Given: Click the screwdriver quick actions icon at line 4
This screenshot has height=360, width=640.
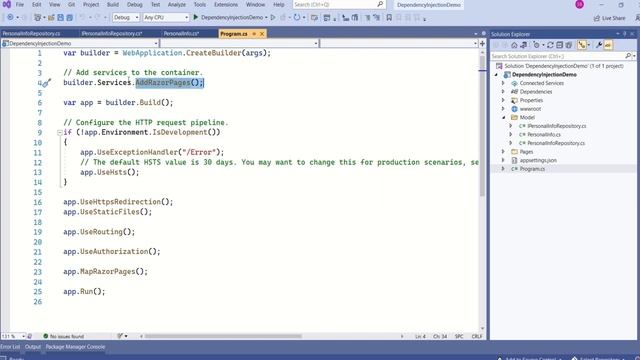Looking at the screenshot, I should pyautogui.click(x=47, y=83).
